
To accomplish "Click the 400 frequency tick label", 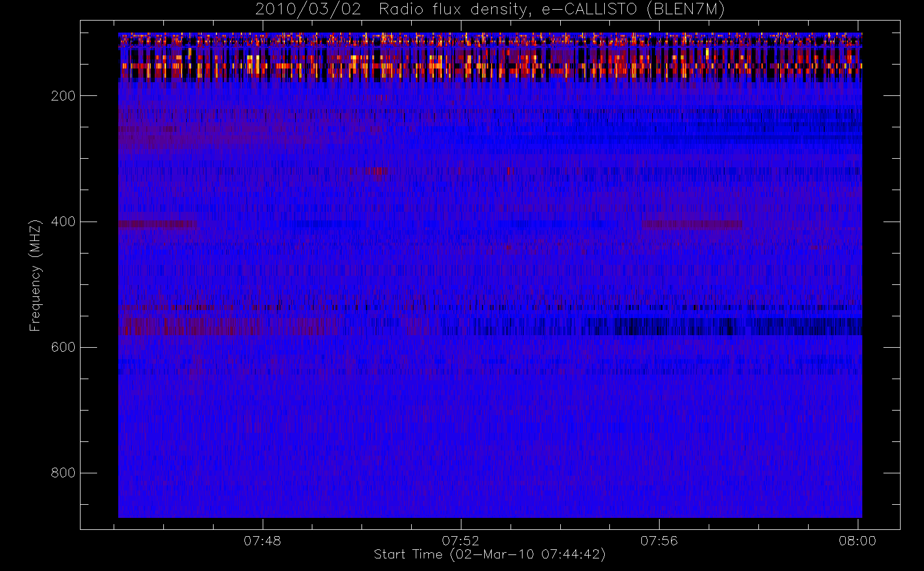I will (63, 222).
